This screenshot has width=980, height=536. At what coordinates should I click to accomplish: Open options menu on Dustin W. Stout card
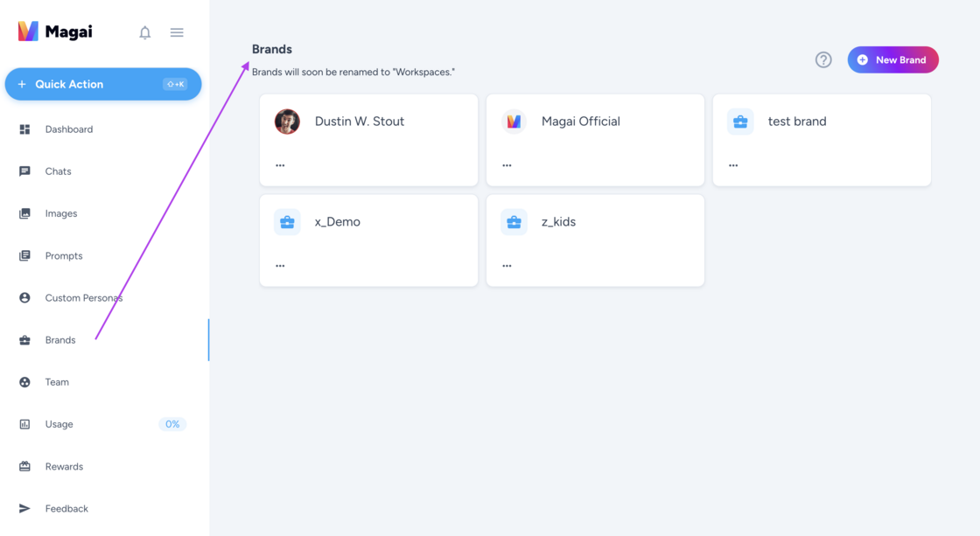(x=280, y=165)
